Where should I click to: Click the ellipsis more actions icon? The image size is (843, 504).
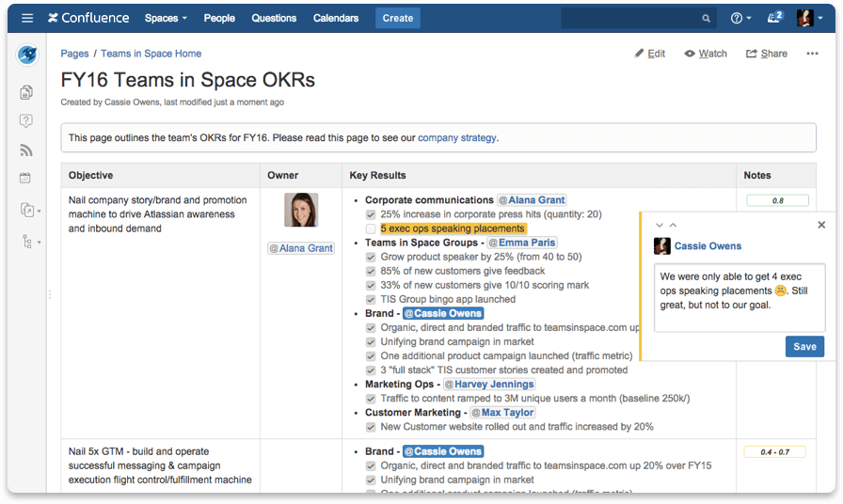(812, 54)
